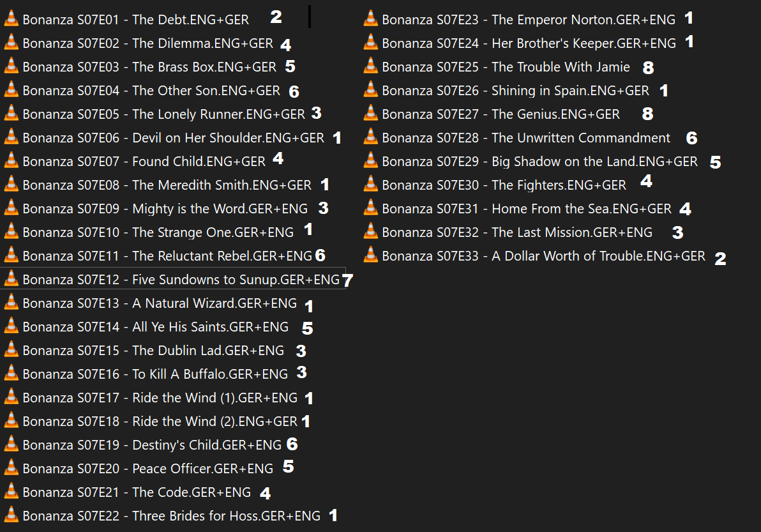This screenshot has width=761, height=532.
Task: Click VLC icon for S07E17 Ride the Wind (1)
Action: [11, 397]
